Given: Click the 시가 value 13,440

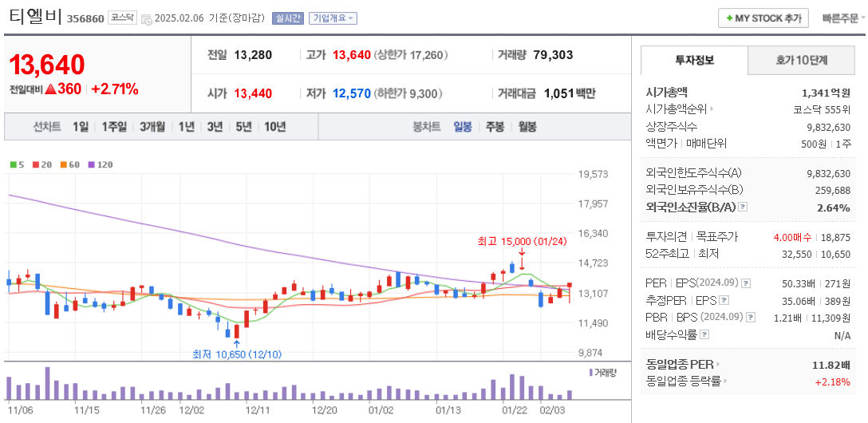Looking at the screenshot, I should click(253, 93).
